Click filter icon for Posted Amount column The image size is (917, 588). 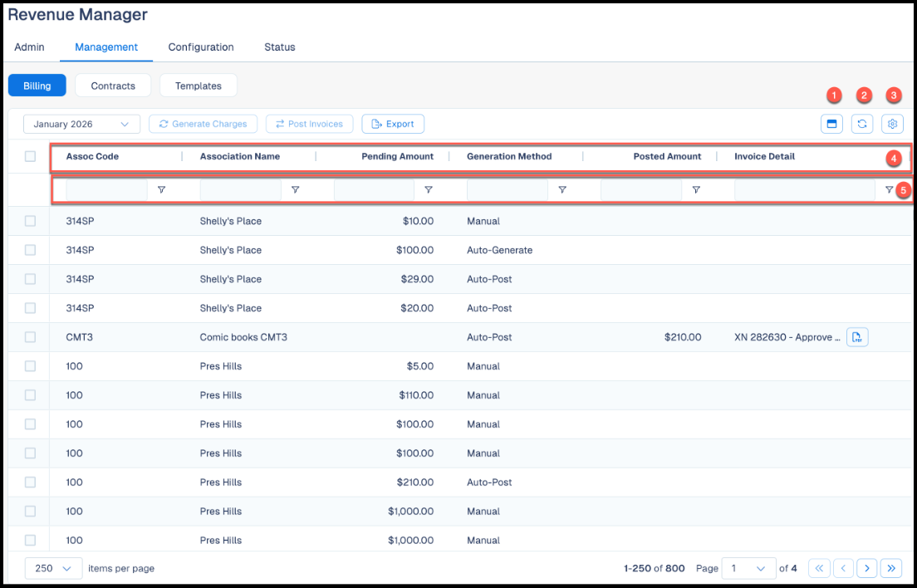696,190
